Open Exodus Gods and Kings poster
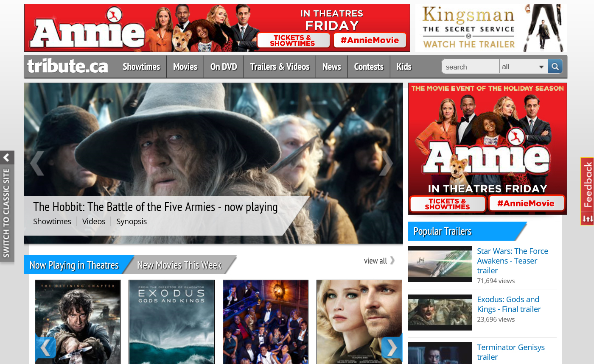This screenshot has width=594, height=364. (172, 322)
